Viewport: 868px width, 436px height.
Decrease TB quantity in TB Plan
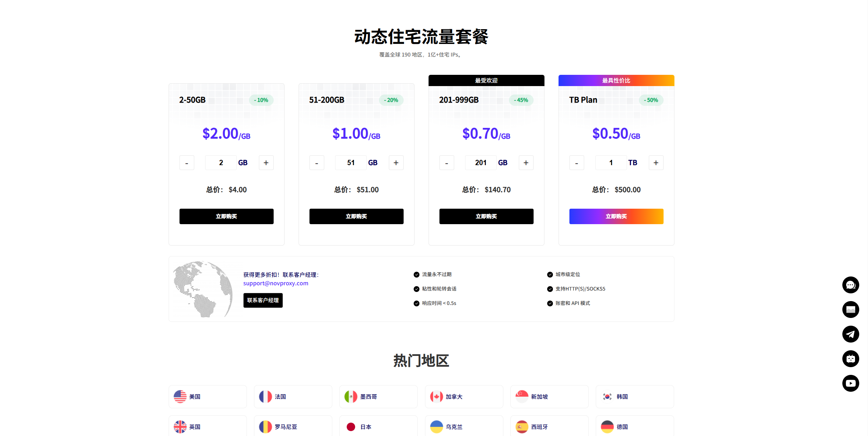click(x=576, y=163)
